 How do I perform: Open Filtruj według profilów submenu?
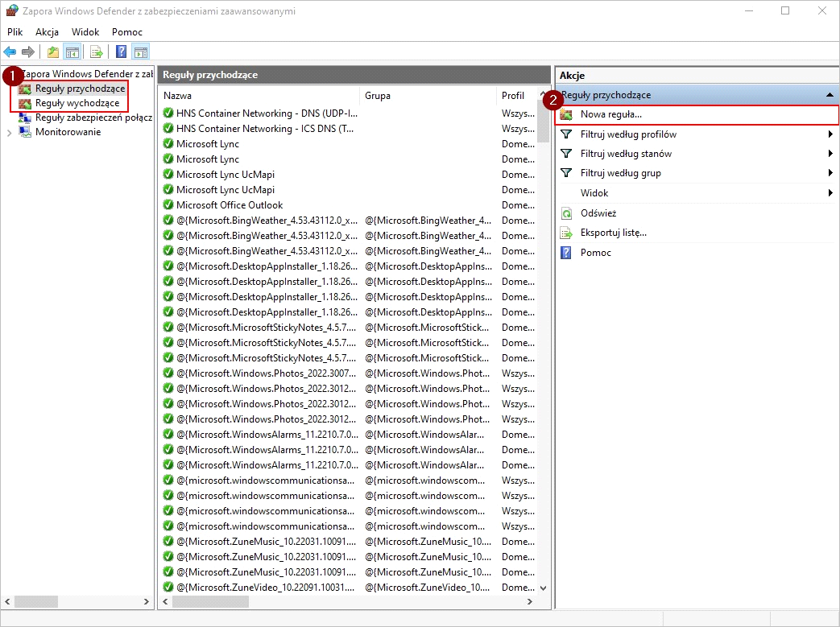697,134
